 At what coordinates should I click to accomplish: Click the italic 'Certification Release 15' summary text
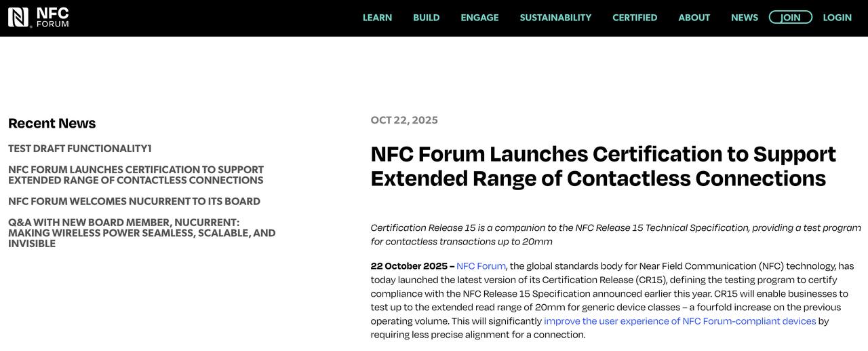tap(616, 234)
